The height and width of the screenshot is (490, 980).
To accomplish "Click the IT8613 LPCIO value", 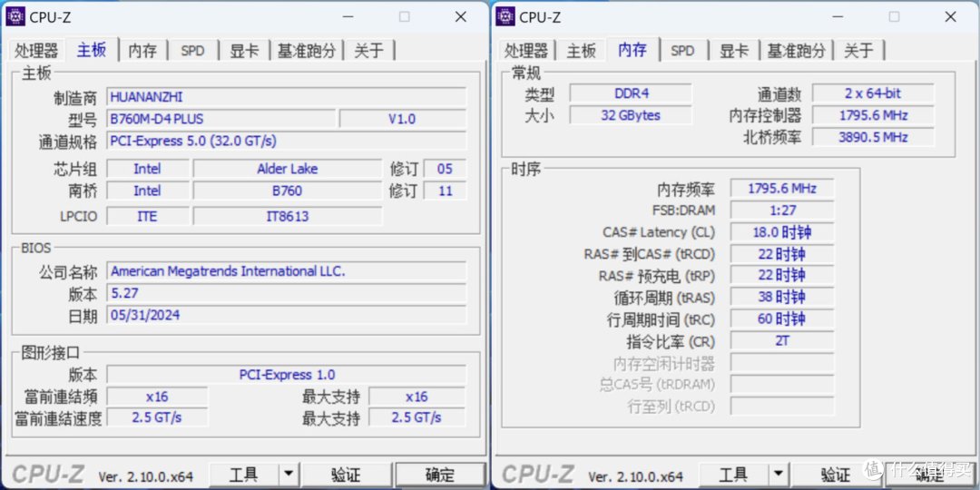I will [x=288, y=216].
